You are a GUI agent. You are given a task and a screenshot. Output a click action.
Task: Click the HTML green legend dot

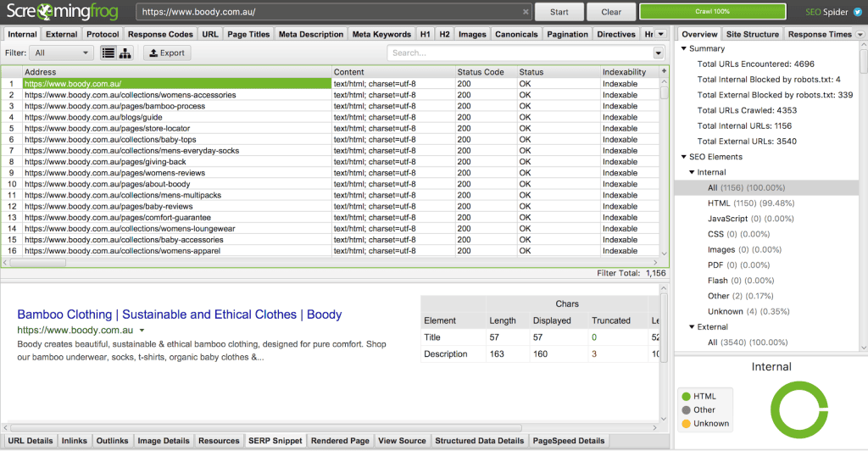(687, 396)
